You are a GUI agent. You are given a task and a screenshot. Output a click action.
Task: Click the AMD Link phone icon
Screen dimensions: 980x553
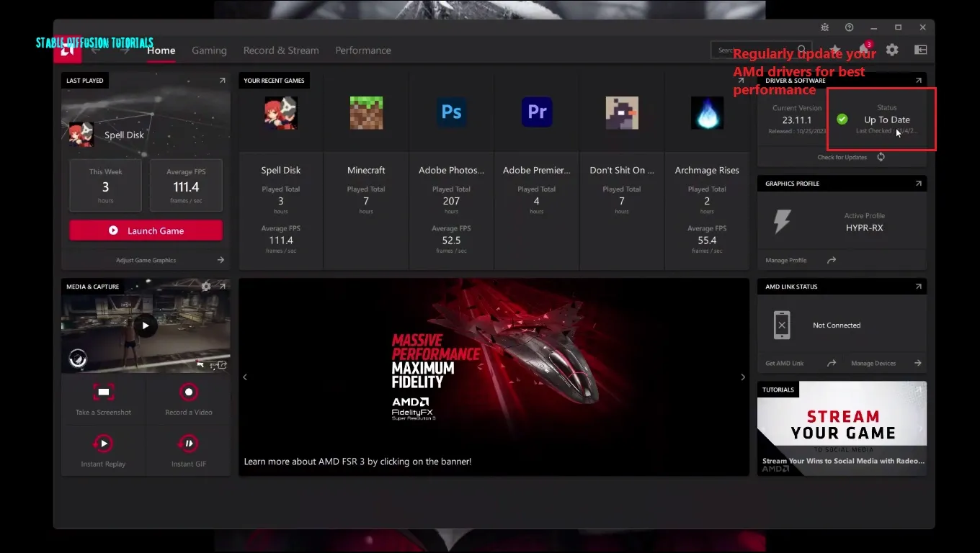pos(782,325)
